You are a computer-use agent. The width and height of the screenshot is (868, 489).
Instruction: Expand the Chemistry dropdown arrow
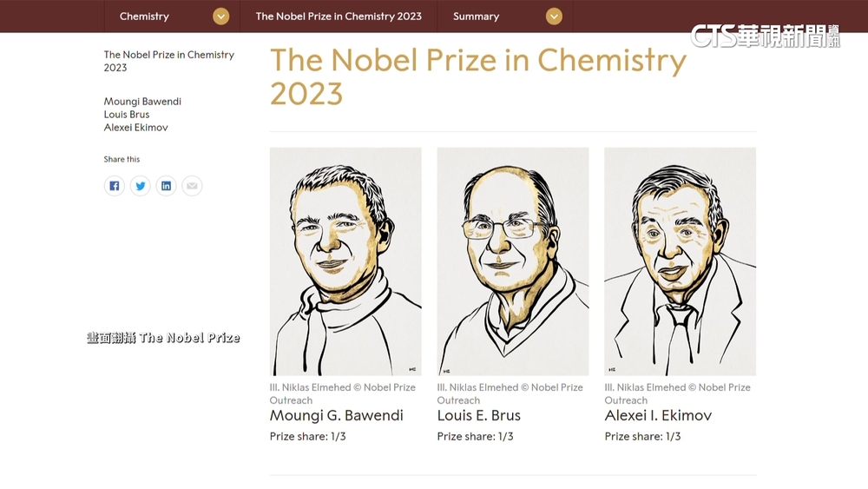point(221,17)
